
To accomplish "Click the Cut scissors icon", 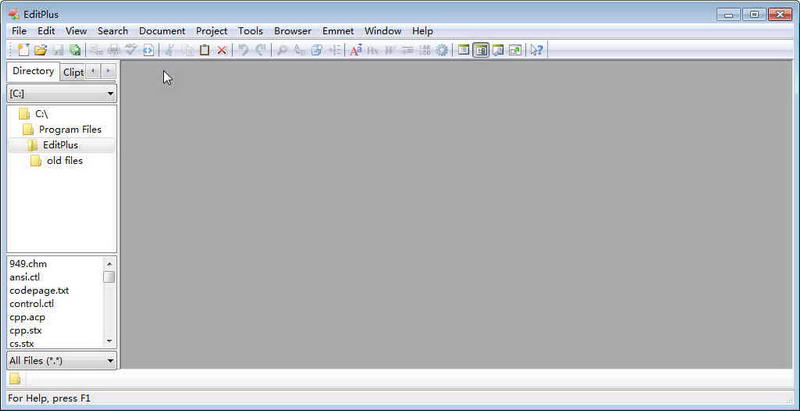I will pos(170,50).
